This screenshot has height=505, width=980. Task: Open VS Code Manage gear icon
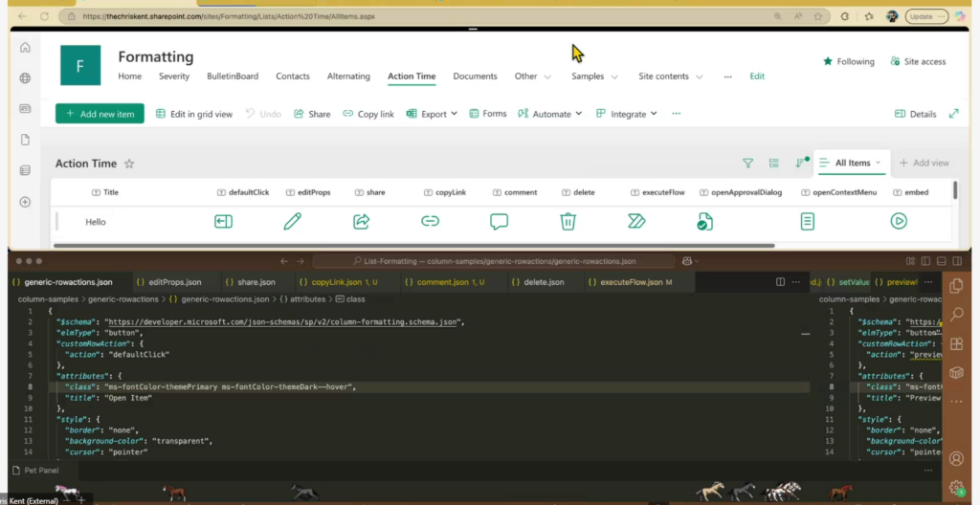(x=956, y=486)
